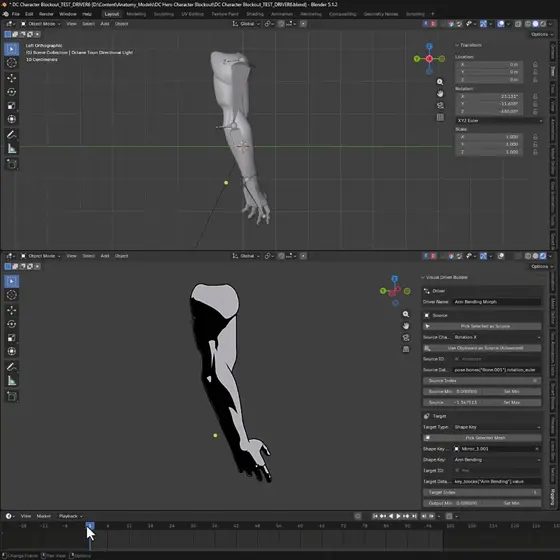
Task: Select the Add Cube tool in top viewport
Action: [x=11, y=164]
